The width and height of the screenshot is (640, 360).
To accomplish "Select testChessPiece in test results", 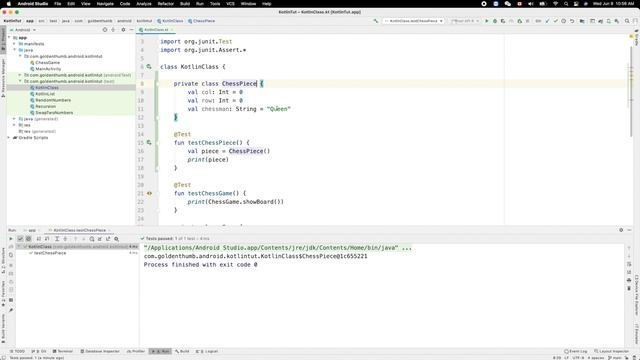I will [50, 253].
